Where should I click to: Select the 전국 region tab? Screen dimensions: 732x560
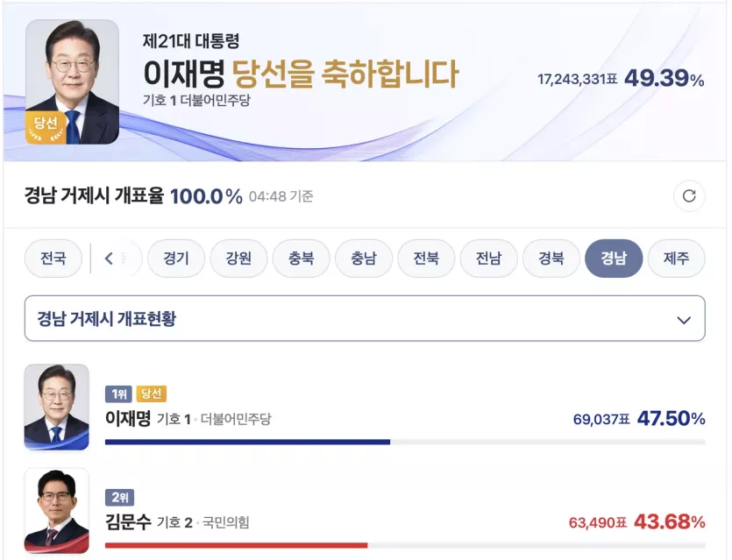53,258
